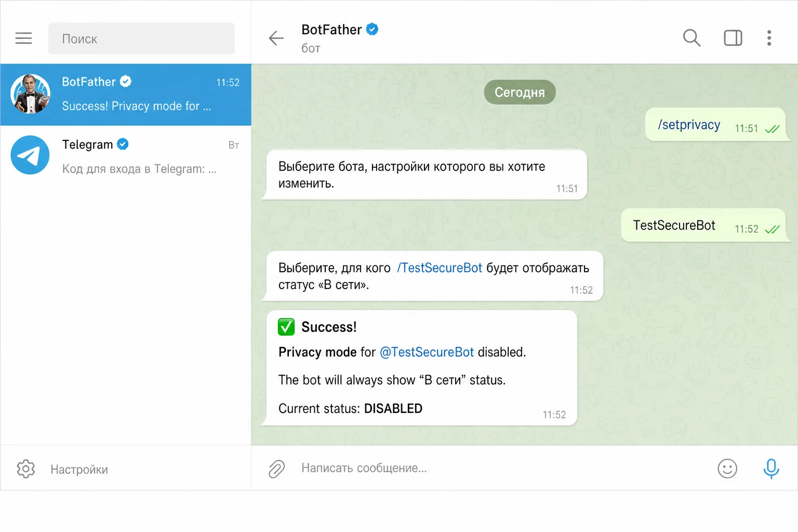Click the 'Выберите бота, настройки' message

[x=425, y=175]
